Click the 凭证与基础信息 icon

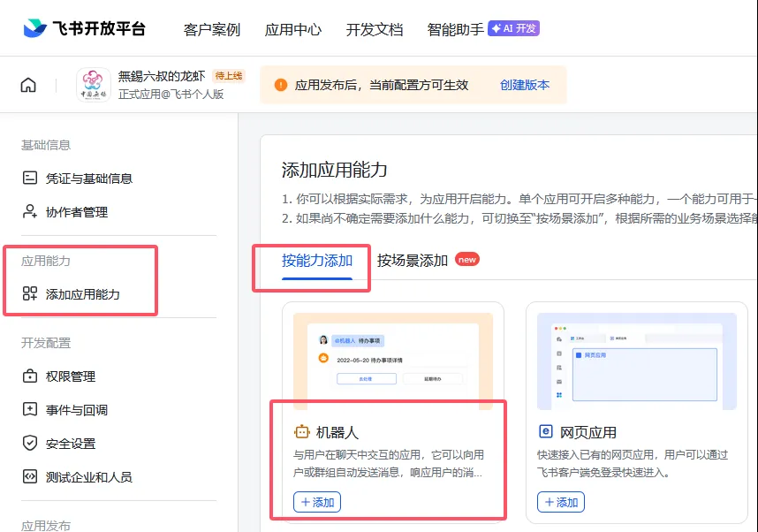pyautogui.click(x=30, y=178)
